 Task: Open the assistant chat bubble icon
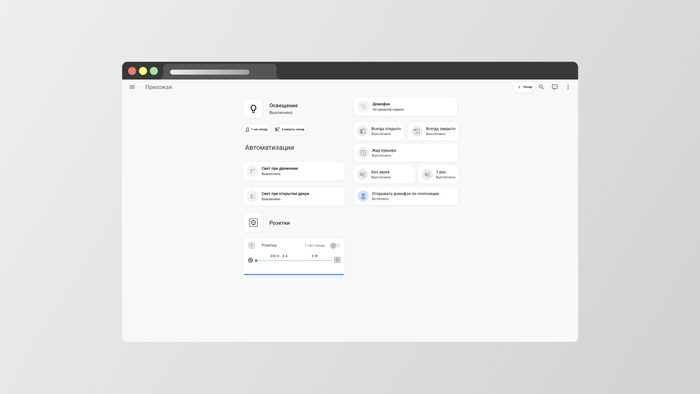tap(554, 87)
